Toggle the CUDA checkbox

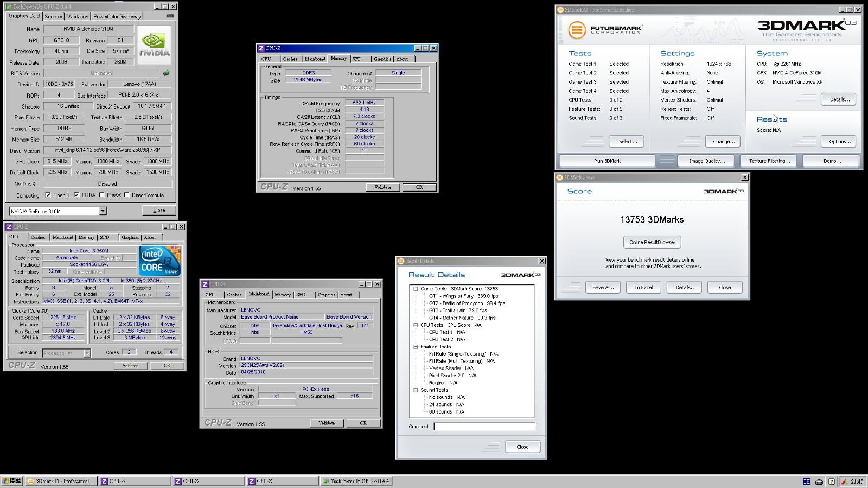pos(76,195)
